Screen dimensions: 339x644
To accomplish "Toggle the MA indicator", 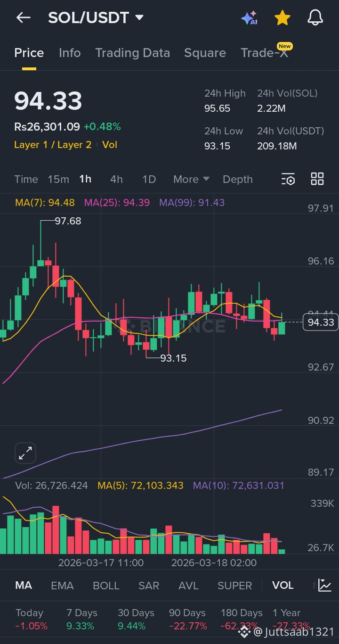I will 24,586.
